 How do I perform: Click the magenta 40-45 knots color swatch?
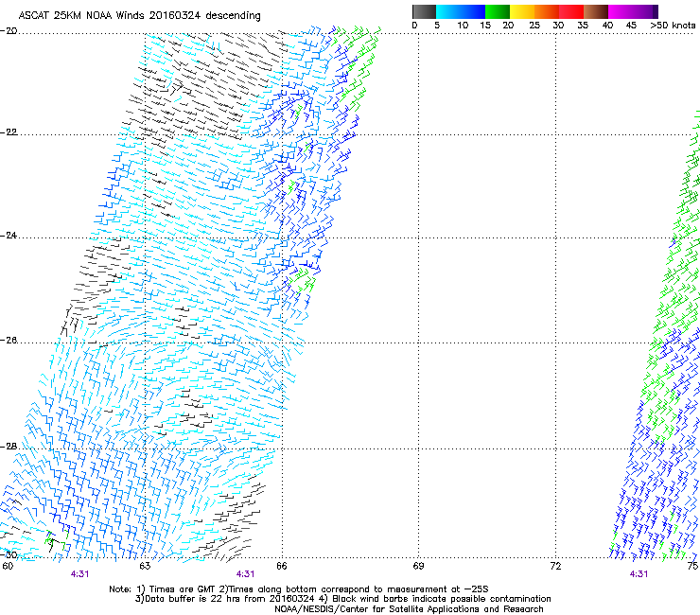pyautogui.click(x=621, y=11)
